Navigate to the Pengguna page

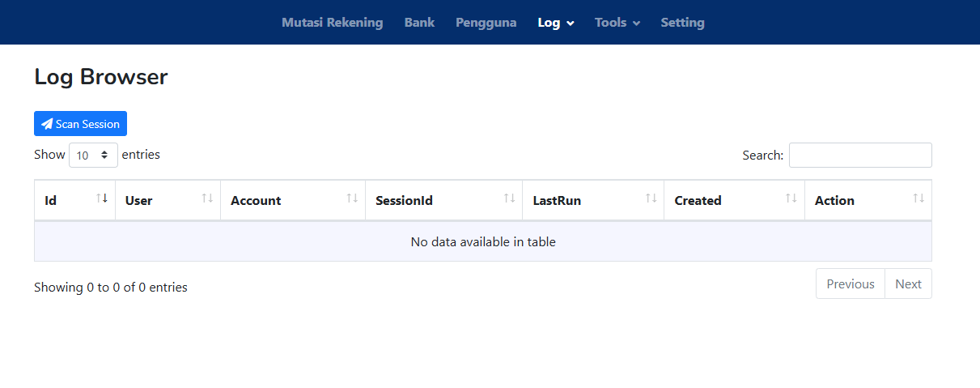pos(486,23)
